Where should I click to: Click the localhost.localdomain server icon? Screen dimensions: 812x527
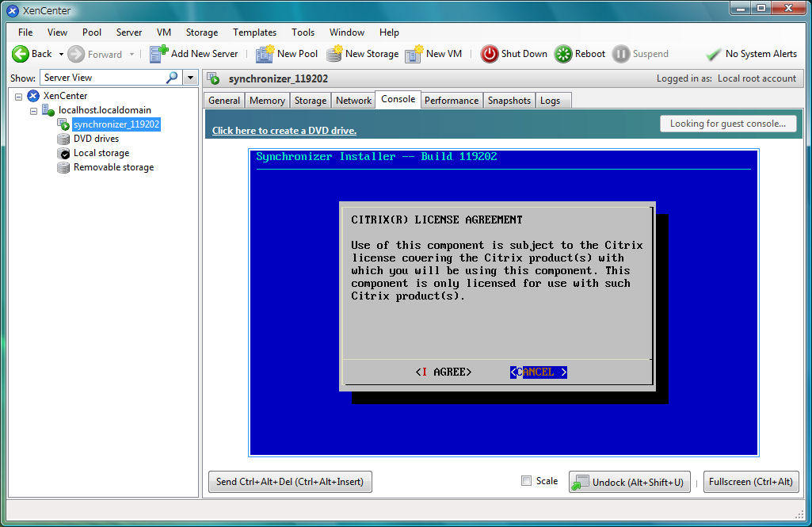click(x=48, y=110)
